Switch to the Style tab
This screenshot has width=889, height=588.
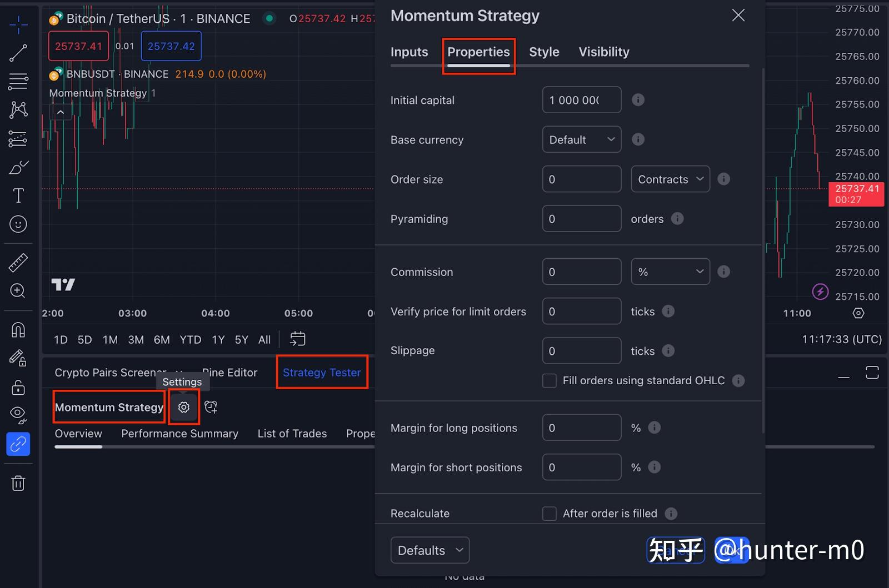click(543, 52)
